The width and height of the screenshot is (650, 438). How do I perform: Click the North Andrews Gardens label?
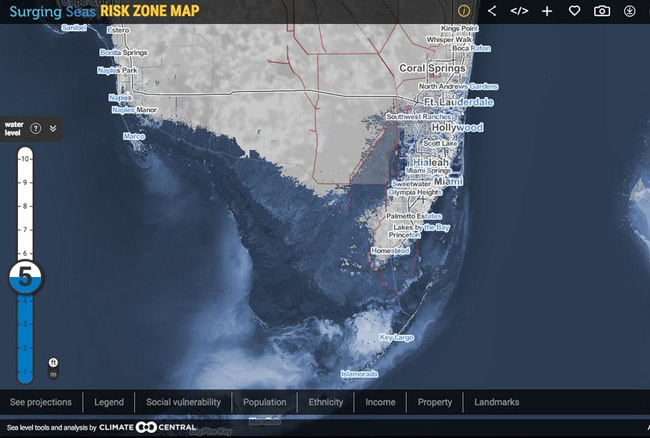coord(458,86)
